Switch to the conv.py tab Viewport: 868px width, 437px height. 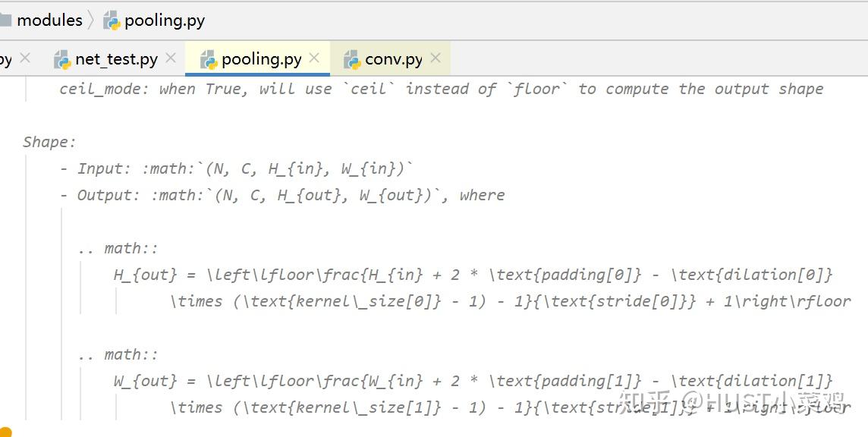click(x=393, y=59)
